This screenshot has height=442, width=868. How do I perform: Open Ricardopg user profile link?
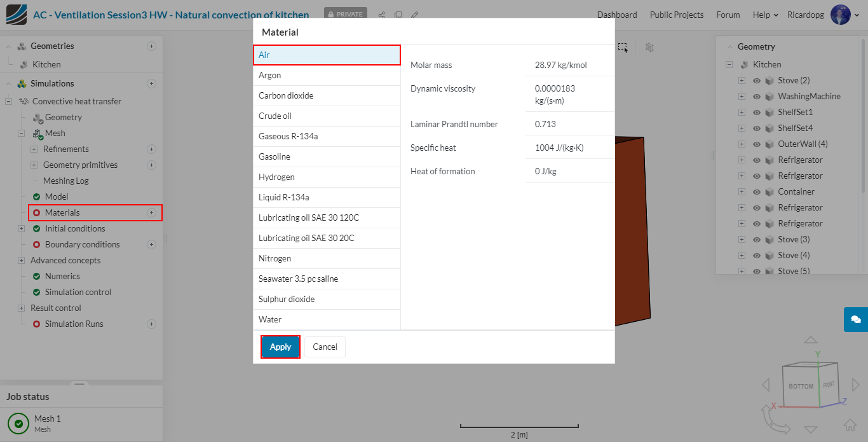806,15
